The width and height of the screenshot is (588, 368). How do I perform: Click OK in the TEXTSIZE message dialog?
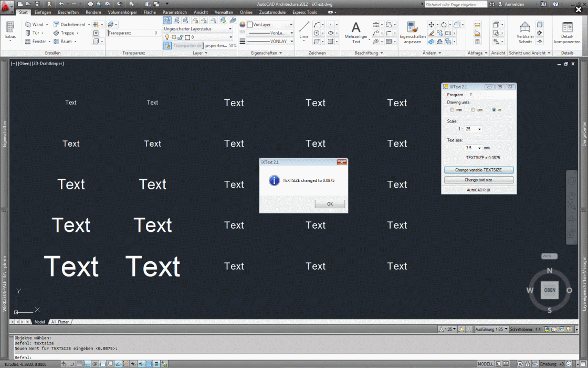pyautogui.click(x=330, y=204)
